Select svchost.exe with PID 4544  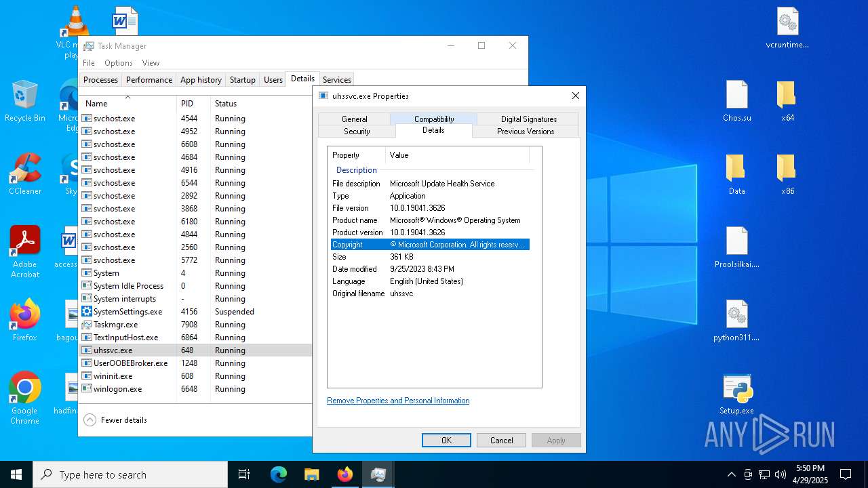pos(196,119)
